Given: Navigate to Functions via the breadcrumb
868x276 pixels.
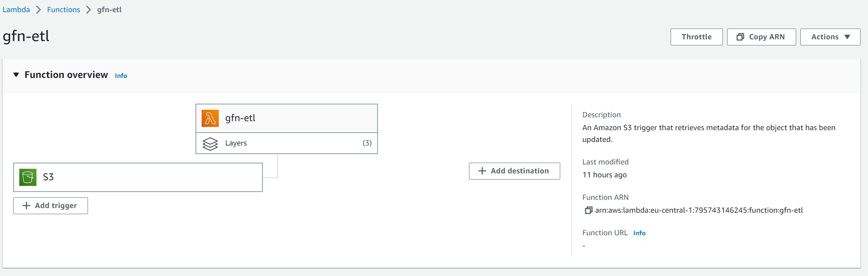Looking at the screenshot, I should (63, 10).
